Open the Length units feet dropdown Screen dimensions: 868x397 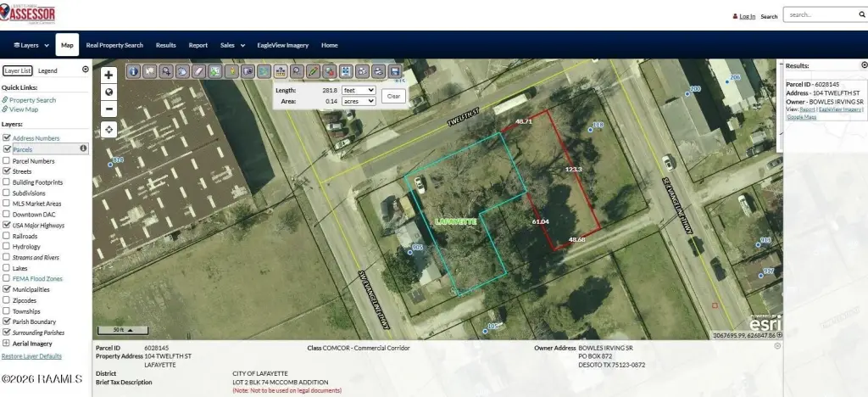[359, 90]
